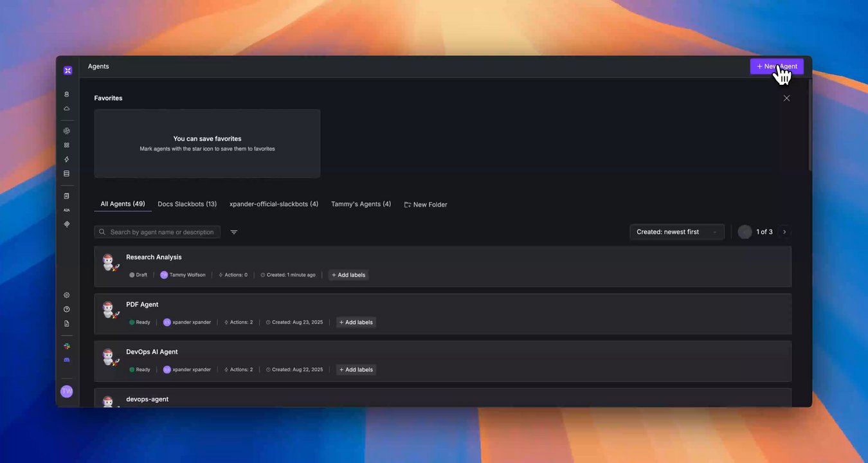Switch to xpander-official-slackbots (4) tab
The image size is (868, 463).
(x=274, y=204)
